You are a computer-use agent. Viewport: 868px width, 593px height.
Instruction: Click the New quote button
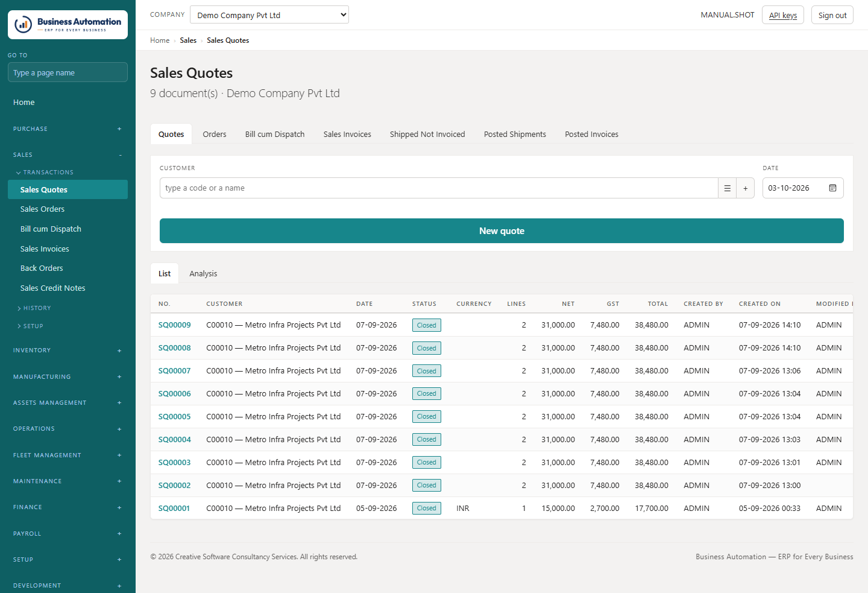(502, 231)
